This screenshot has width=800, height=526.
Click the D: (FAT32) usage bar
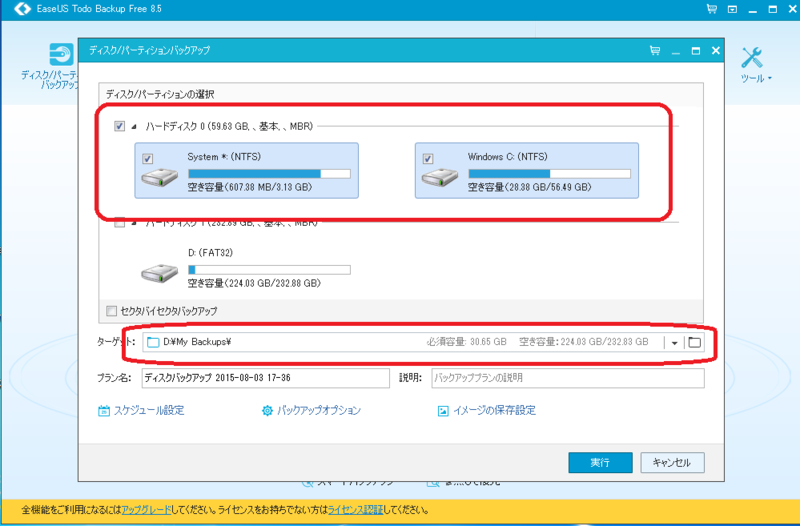pyautogui.click(x=269, y=270)
